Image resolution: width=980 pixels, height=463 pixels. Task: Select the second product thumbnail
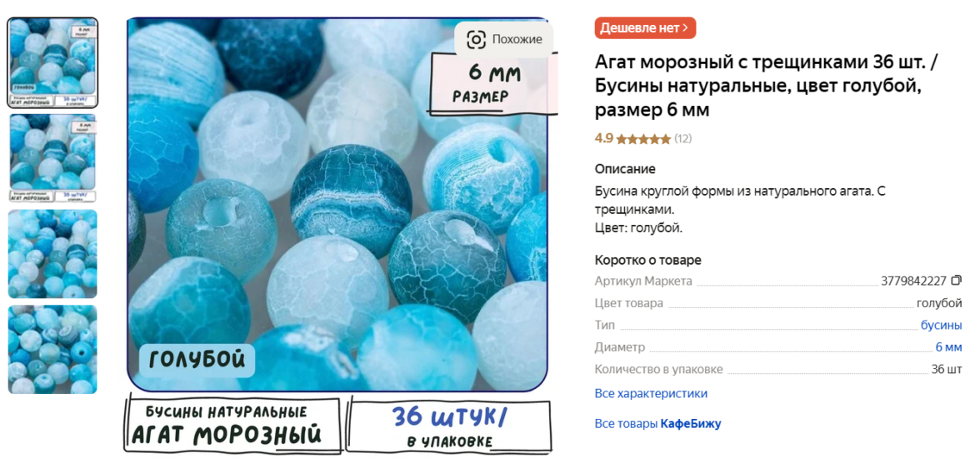[x=52, y=158]
